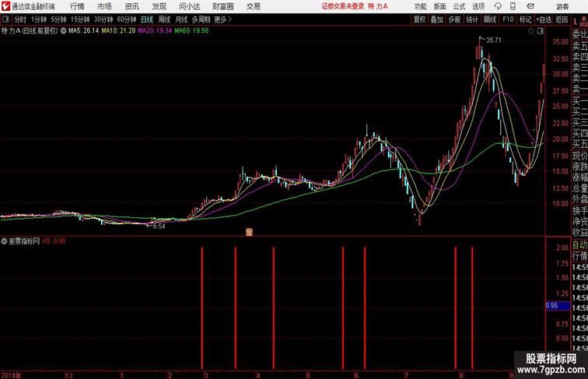Open the 交易 menu
This screenshot has width=588, height=379.
click(x=253, y=6)
